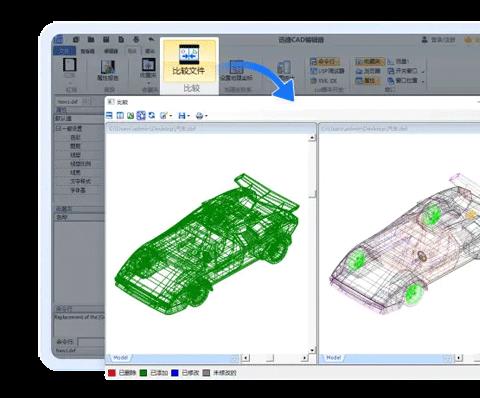Screen dimensions: 480x398
Task: Click the left pane vertical scrollbar up arrow
Action: coord(312,138)
